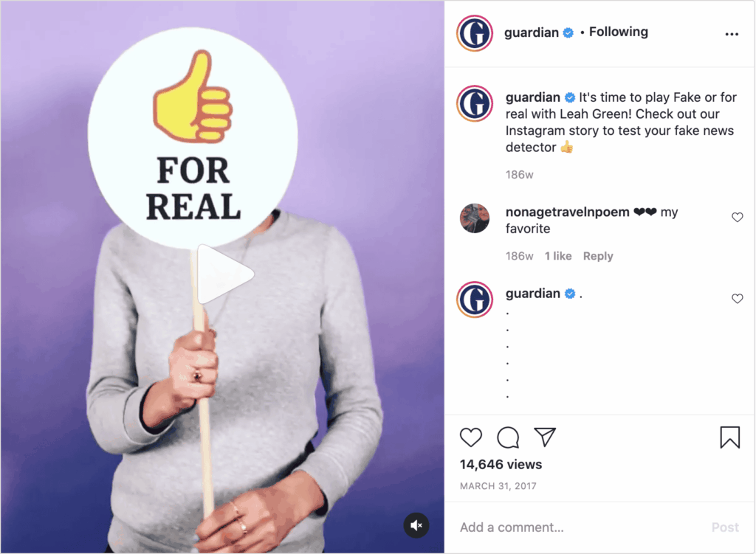Open nonagetravelnpoem's profile picture

(x=475, y=218)
